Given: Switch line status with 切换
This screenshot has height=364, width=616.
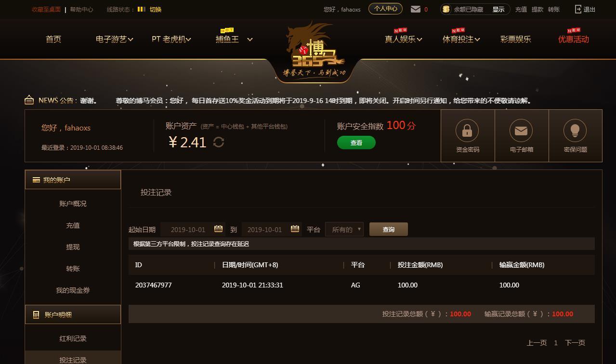Looking at the screenshot, I should [x=156, y=9].
